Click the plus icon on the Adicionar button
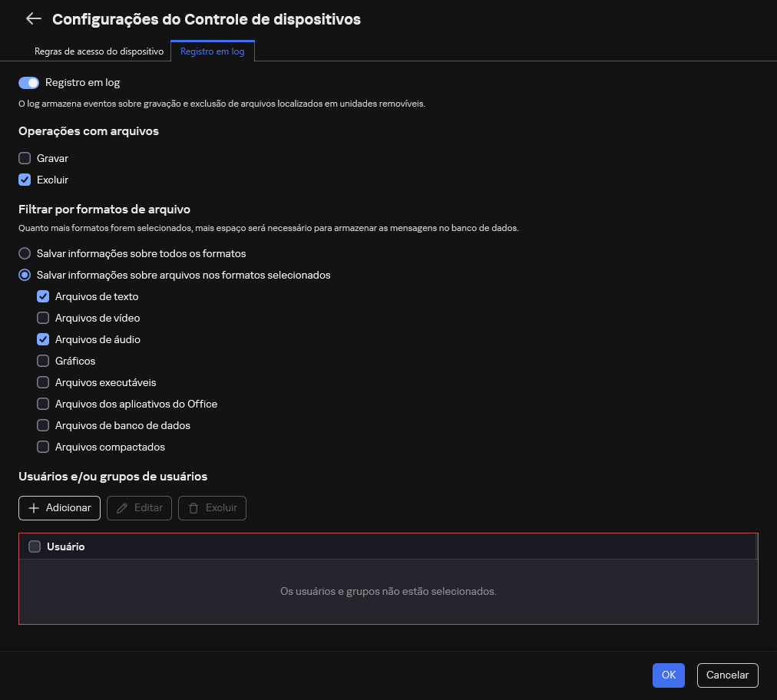 click(x=35, y=507)
